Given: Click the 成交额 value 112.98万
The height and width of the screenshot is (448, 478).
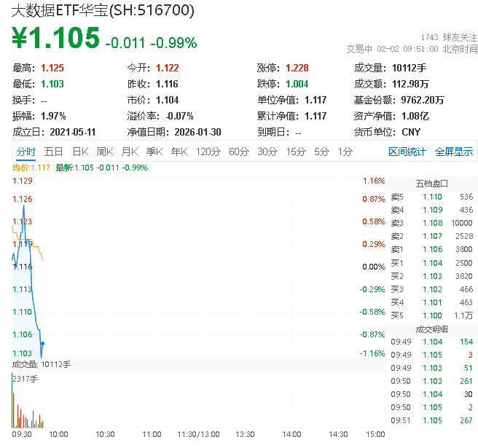Looking at the screenshot, I should (x=410, y=84).
